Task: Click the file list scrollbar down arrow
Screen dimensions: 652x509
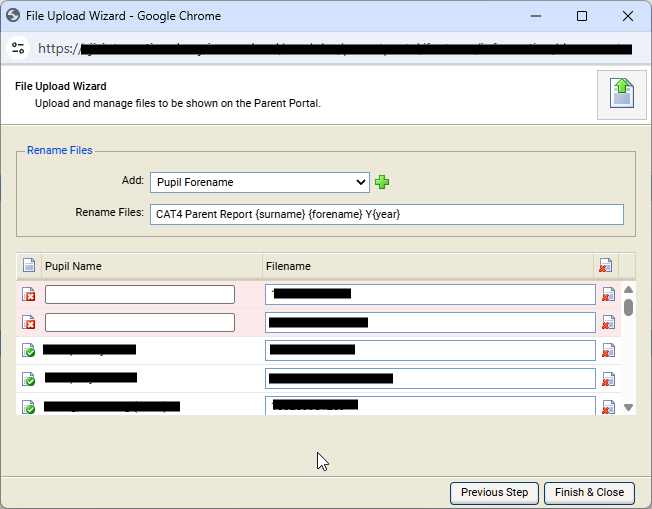Action: 628,407
